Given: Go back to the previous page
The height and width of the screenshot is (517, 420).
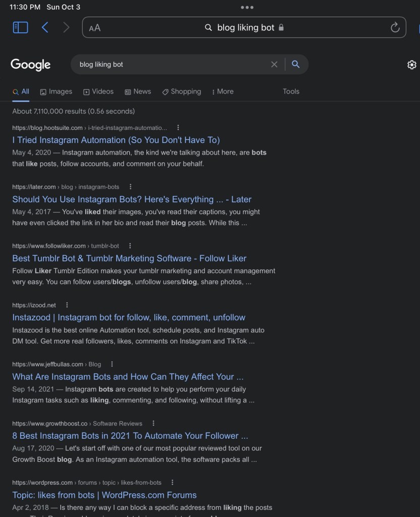Looking at the screenshot, I should tap(45, 27).
